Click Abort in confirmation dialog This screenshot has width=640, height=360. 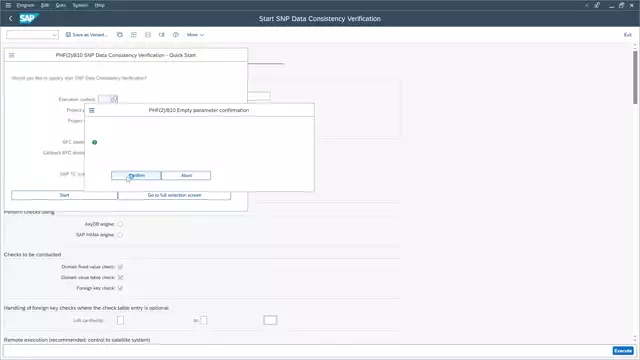(x=186, y=175)
